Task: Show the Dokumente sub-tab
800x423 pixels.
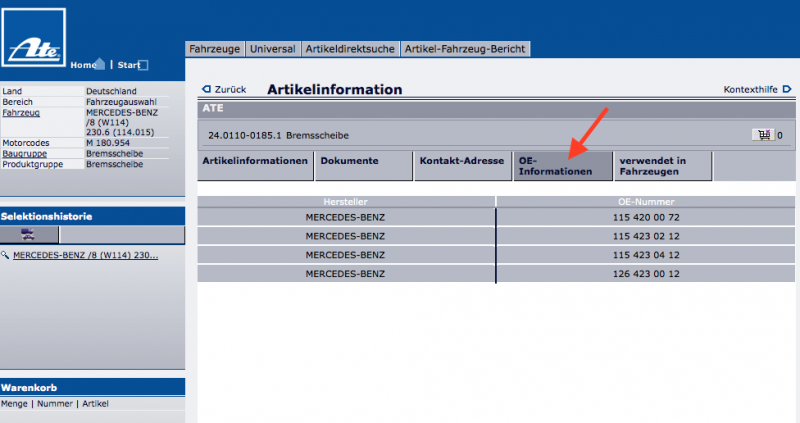Action: (349, 162)
